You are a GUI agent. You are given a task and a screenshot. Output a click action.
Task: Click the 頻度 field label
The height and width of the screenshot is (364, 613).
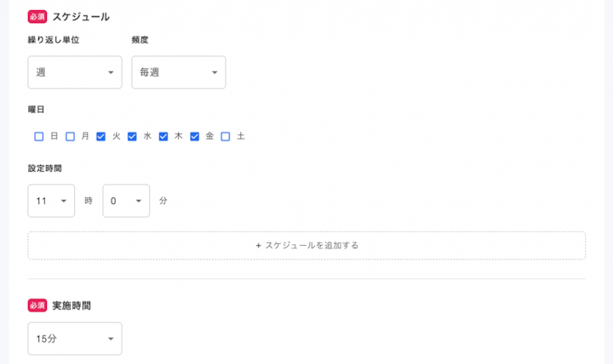point(140,40)
